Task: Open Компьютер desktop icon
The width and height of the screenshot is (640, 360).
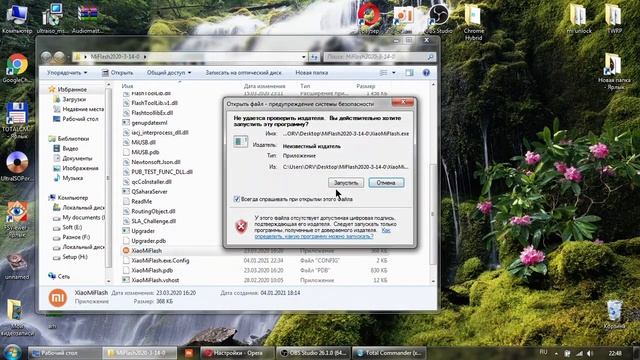Action: (x=17, y=20)
